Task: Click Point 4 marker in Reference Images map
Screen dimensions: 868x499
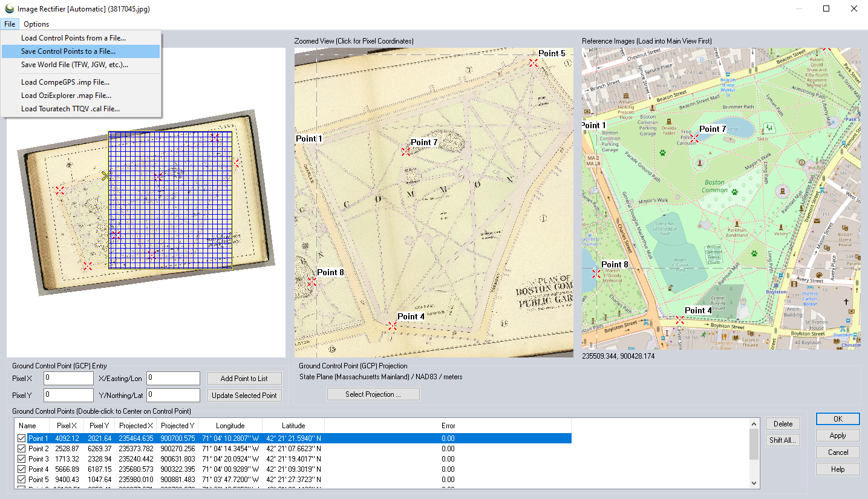Action: pos(680,319)
